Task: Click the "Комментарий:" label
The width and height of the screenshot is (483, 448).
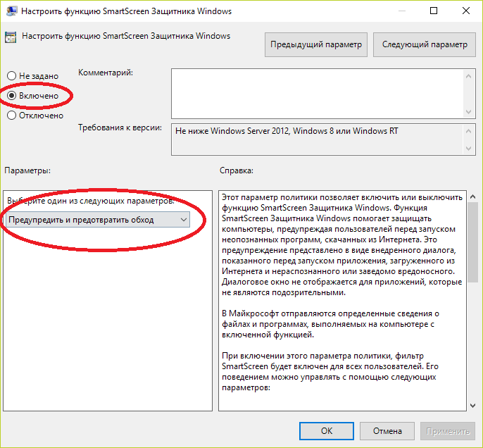Action: (x=106, y=73)
